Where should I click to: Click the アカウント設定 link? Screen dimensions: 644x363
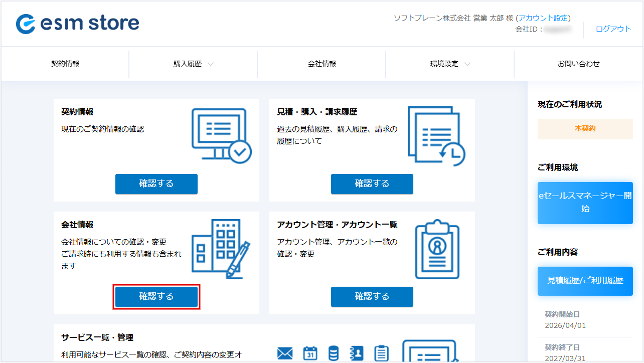pos(544,18)
